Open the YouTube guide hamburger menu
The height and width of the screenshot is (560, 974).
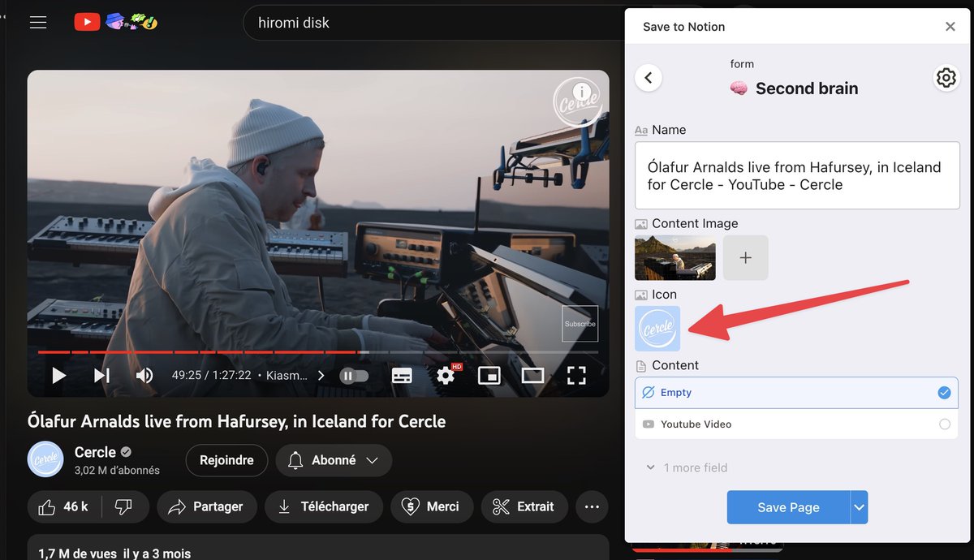pos(38,22)
